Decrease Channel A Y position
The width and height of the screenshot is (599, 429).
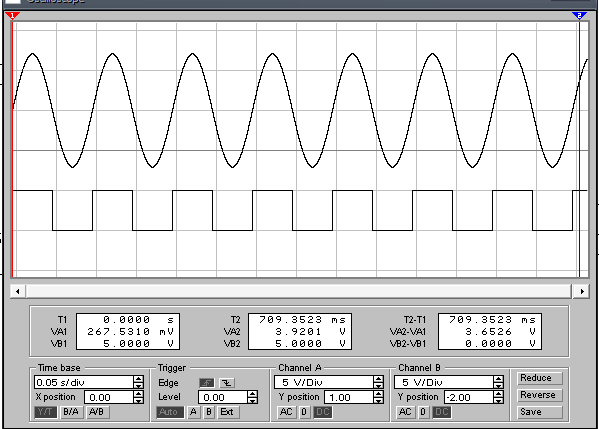(378, 400)
